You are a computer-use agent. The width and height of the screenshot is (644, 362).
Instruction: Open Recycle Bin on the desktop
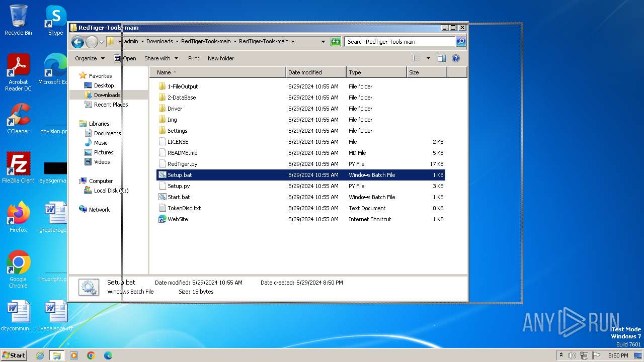click(18, 20)
